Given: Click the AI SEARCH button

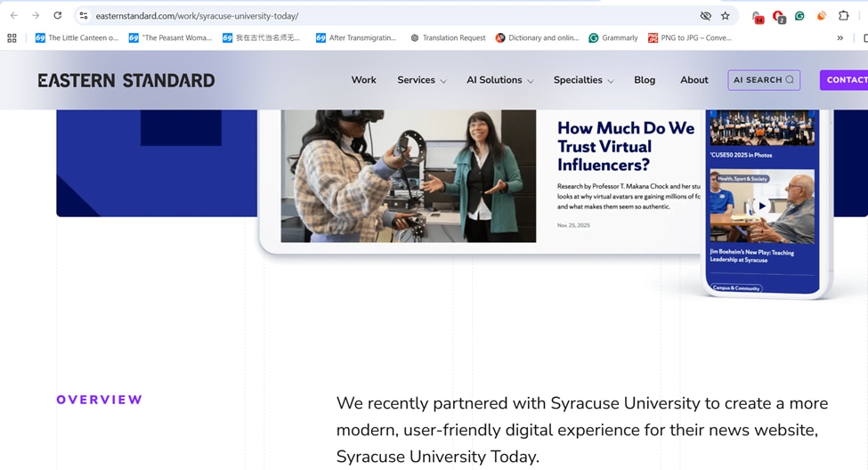Looking at the screenshot, I should pos(764,80).
